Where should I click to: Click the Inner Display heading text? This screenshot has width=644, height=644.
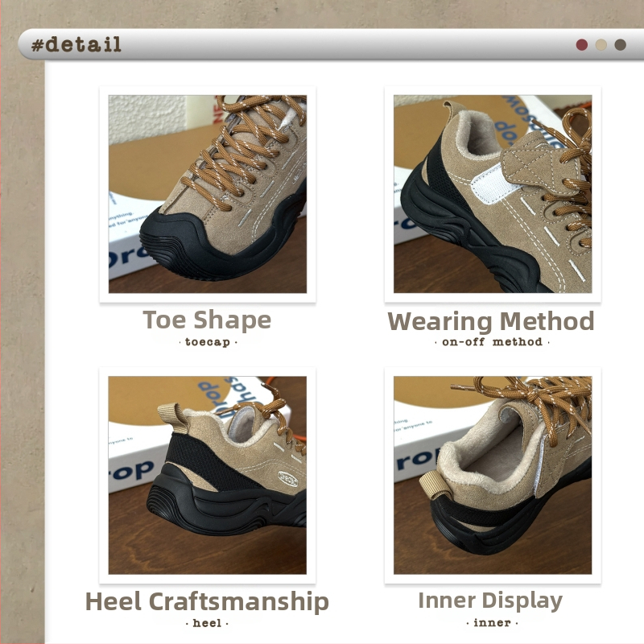(491, 599)
